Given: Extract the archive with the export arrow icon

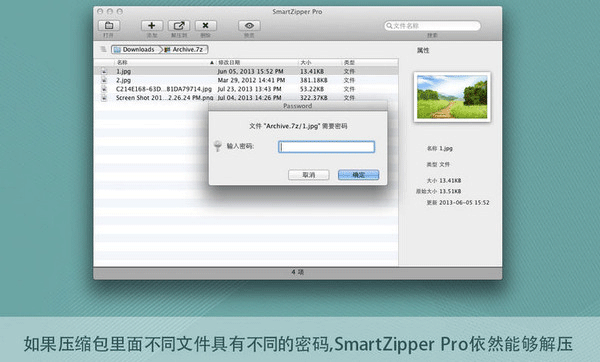Looking at the screenshot, I should (179, 26).
